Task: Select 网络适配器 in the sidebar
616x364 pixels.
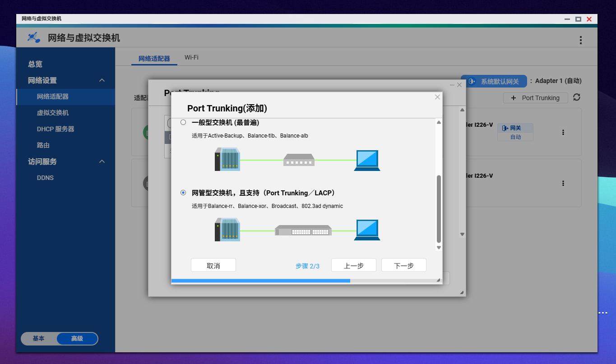Action: click(x=66, y=97)
